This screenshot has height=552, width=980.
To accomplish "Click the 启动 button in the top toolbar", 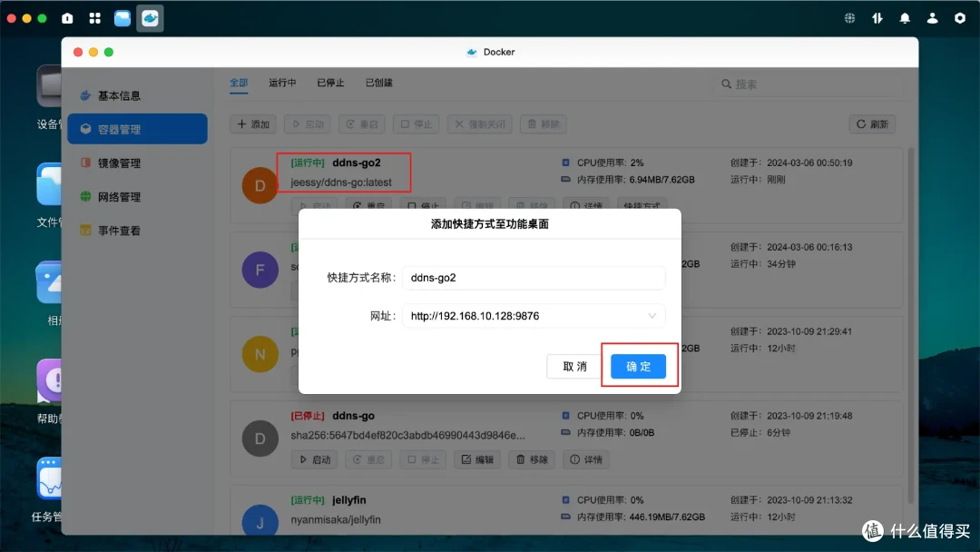I will pyautogui.click(x=309, y=123).
